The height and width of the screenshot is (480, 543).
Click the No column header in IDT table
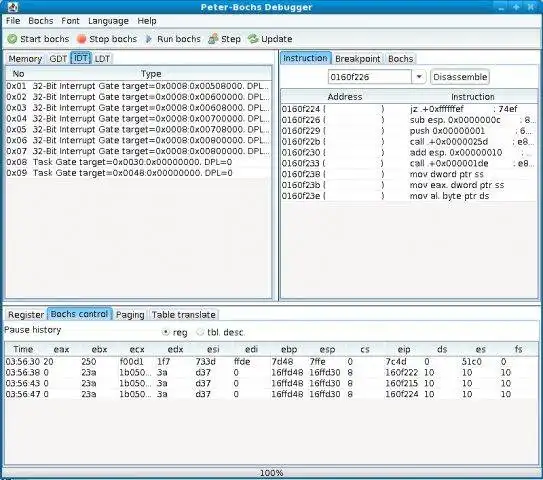18,74
